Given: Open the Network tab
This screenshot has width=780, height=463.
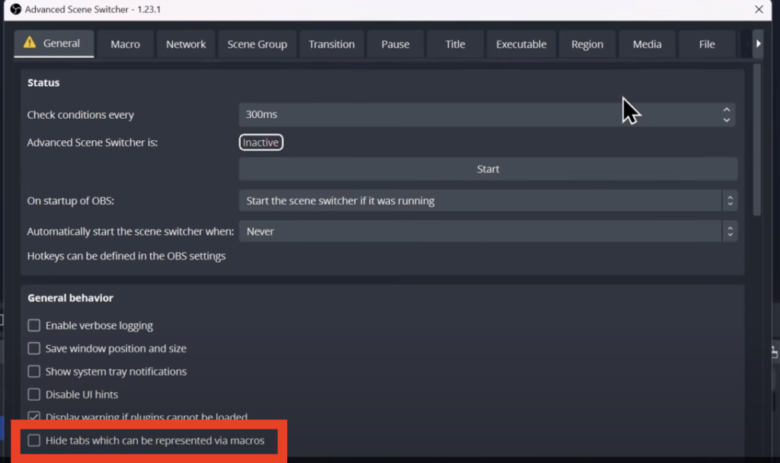Looking at the screenshot, I should tap(186, 44).
